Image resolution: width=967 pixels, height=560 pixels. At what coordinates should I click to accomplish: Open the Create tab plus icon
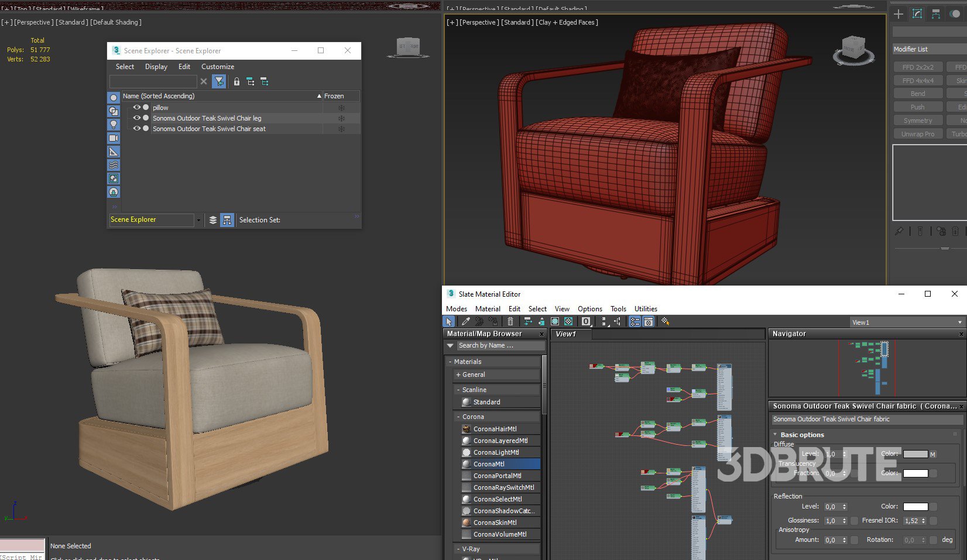tap(899, 14)
